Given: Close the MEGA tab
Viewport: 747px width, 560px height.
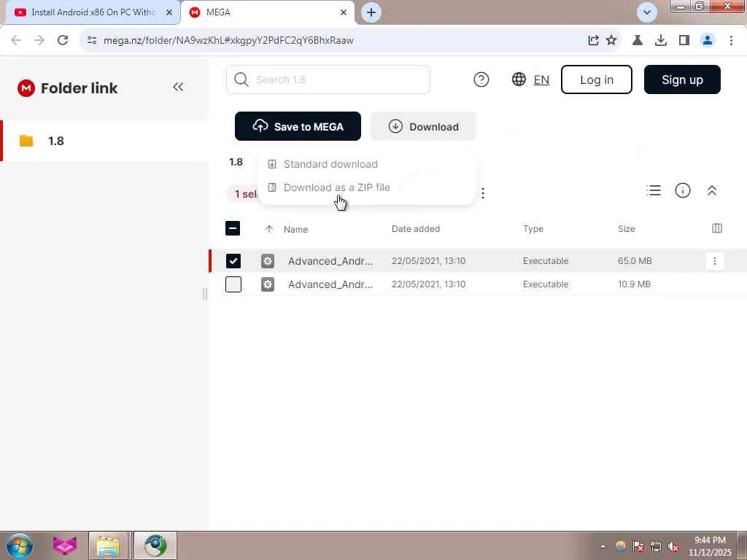Looking at the screenshot, I should coord(344,12).
